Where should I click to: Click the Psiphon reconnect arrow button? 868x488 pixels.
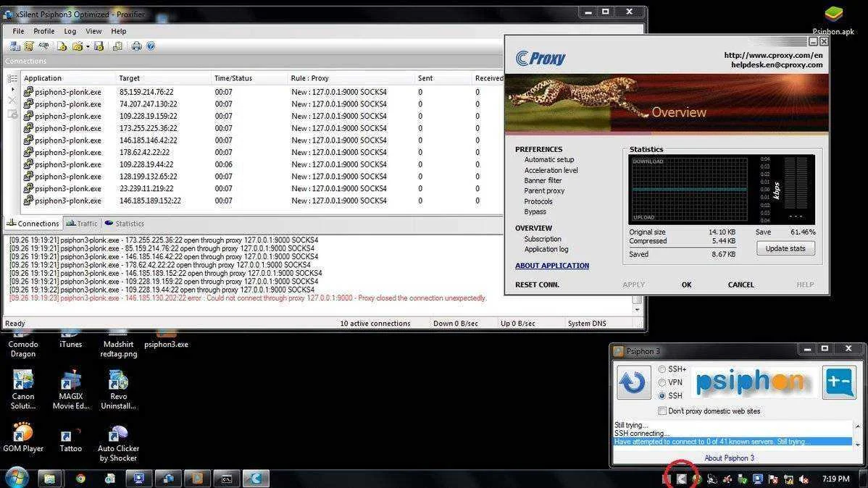pos(634,382)
